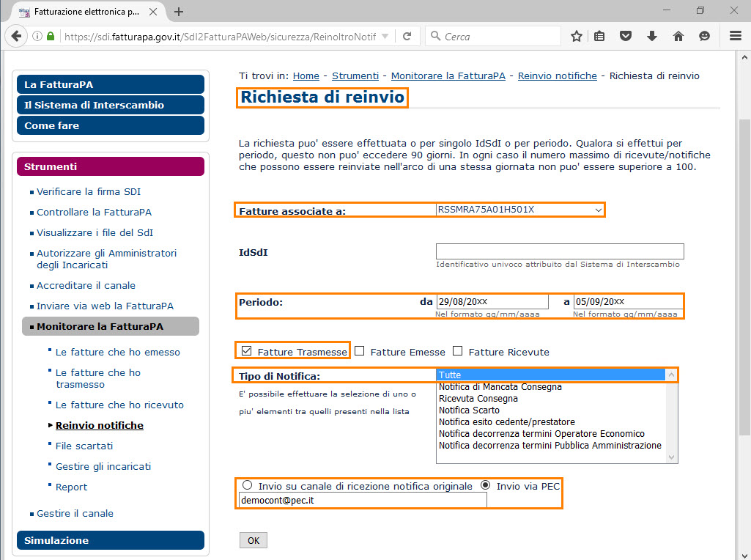Click the Periodo start date field
The image size is (751, 560).
click(492, 302)
